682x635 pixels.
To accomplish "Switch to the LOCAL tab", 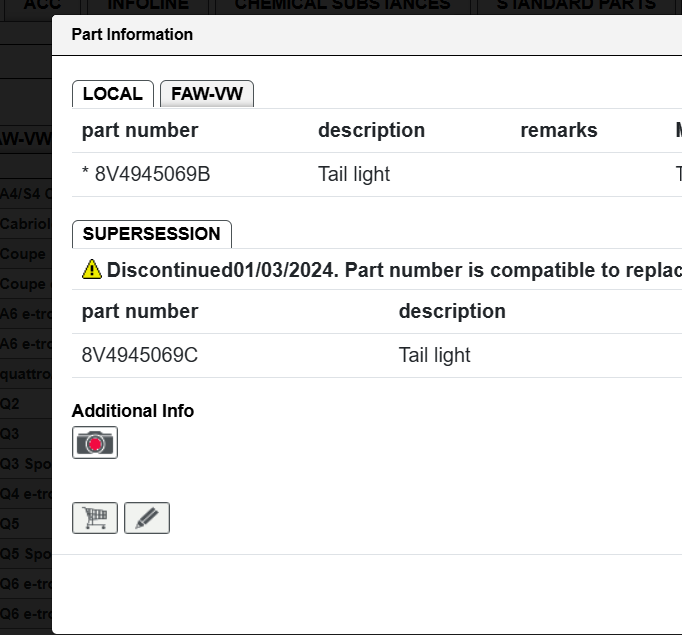I will click(x=113, y=94).
